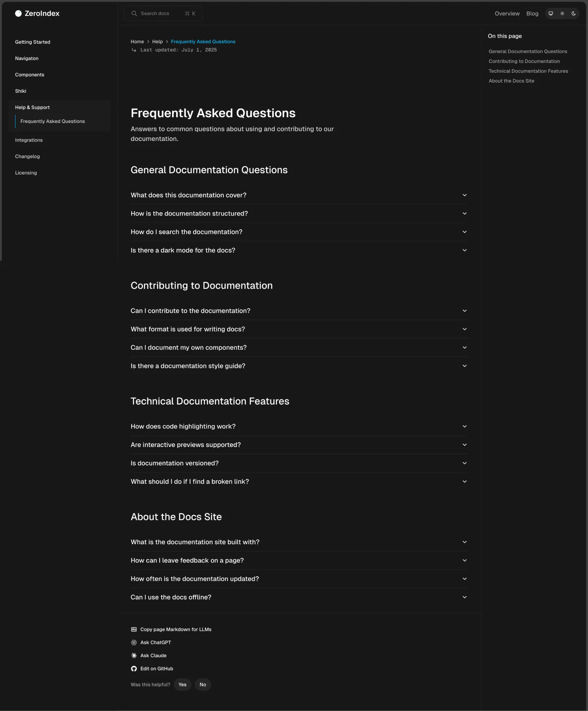Expand "Can I use the docs offline?"

pos(299,597)
